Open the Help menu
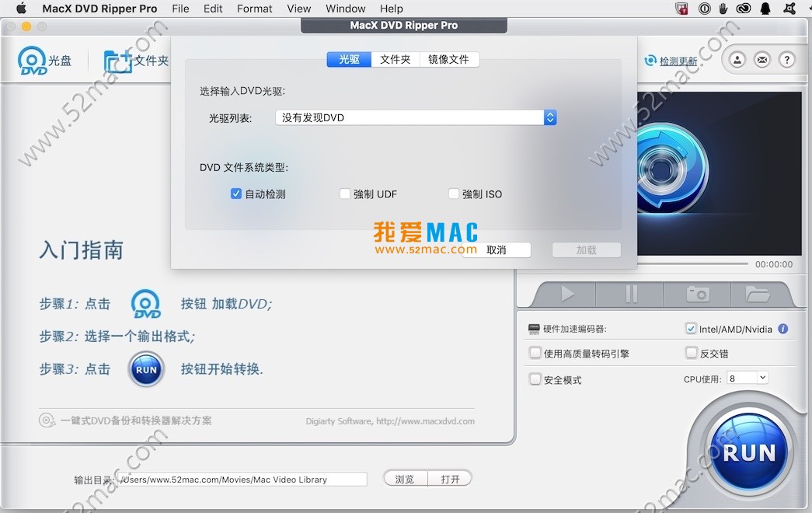The image size is (812, 513). 391,9
